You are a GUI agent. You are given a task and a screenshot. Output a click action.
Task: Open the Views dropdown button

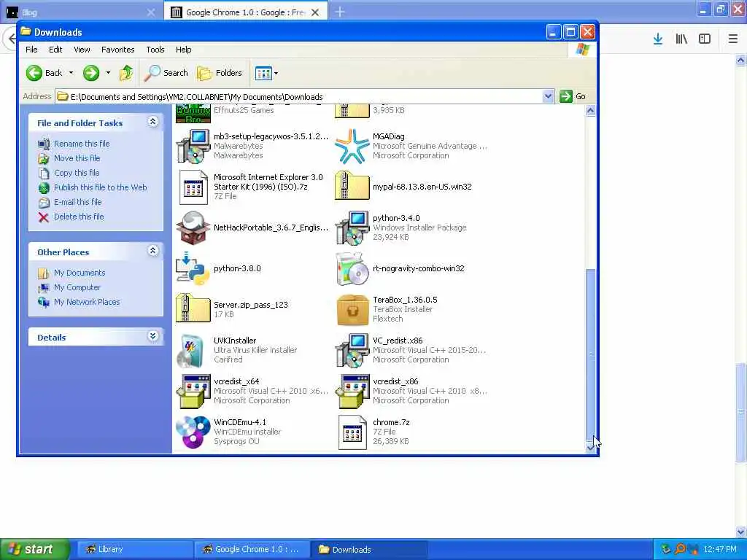[266, 74]
